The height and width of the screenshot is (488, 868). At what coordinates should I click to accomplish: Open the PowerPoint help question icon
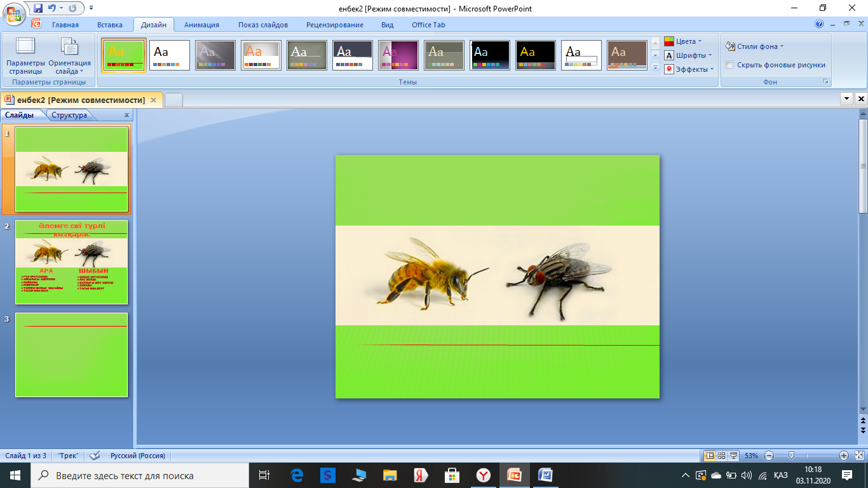[819, 24]
